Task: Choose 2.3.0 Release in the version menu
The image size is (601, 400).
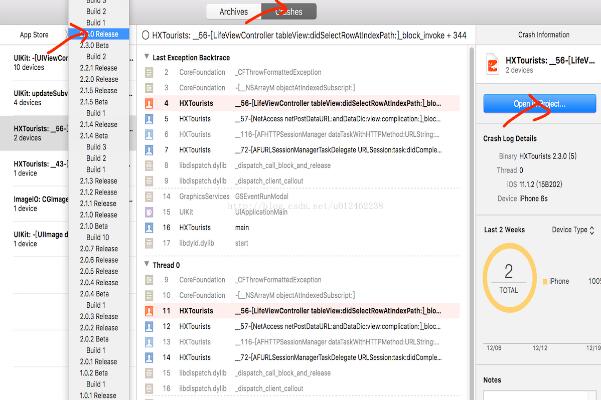Action: (99, 34)
